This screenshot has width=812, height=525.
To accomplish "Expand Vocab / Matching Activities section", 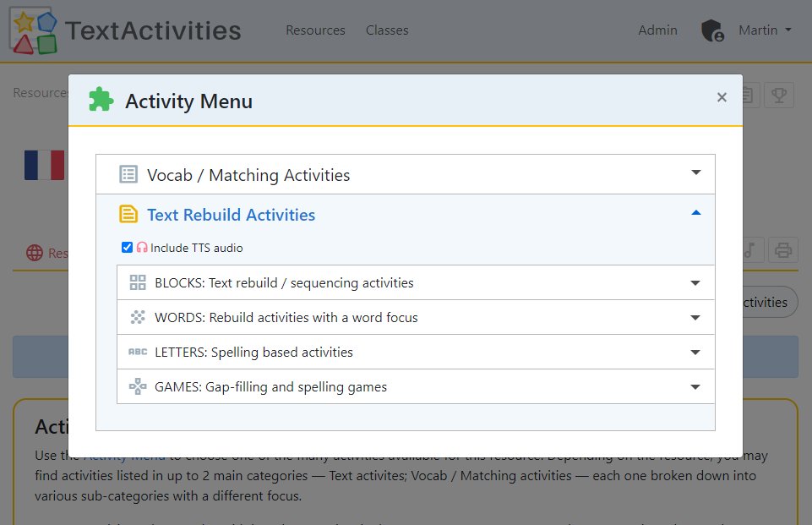I will click(696, 172).
